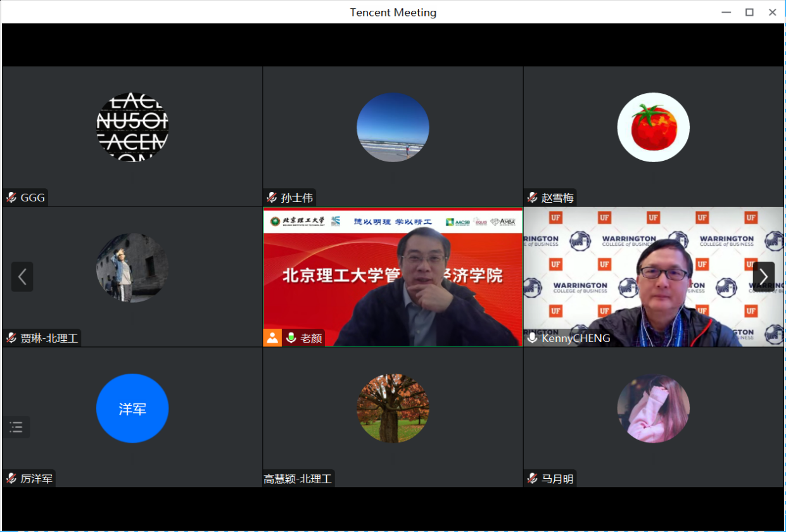786x532 pixels.
Task: Click the 高慧颖-北理工 name label
Action: (x=298, y=479)
